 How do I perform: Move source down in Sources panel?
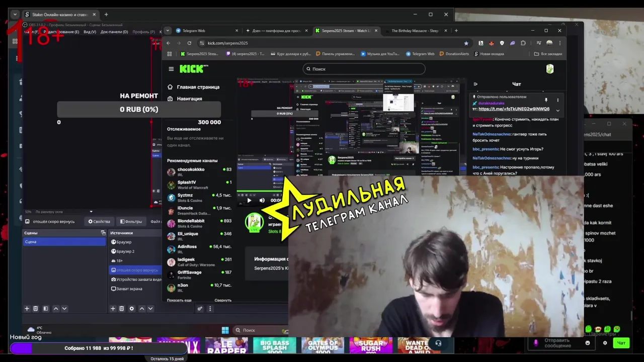pos(150,309)
